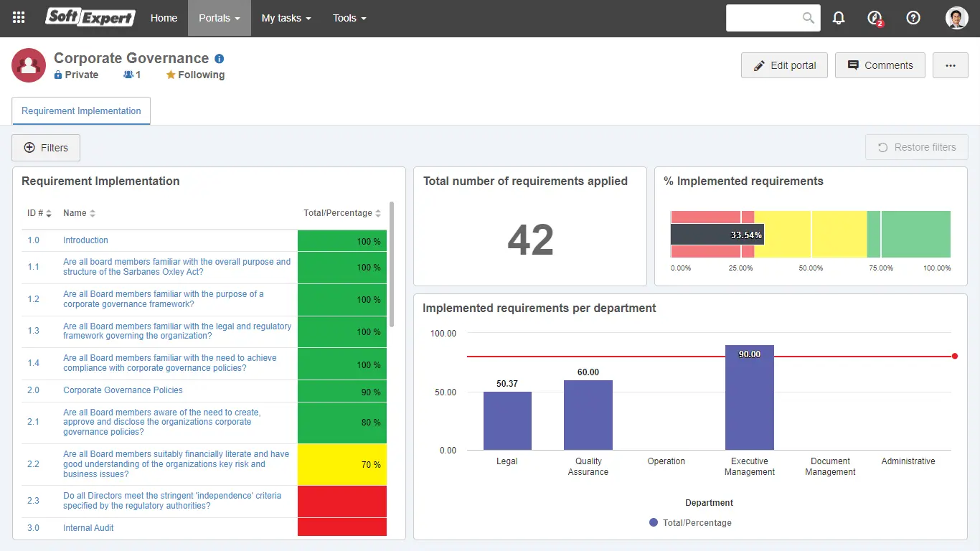
Task: Open the apps grid launcher icon
Action: pos(19,18)
